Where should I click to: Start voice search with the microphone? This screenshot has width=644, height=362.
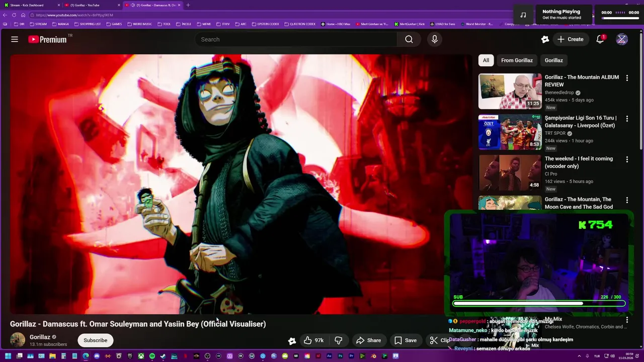435,39
